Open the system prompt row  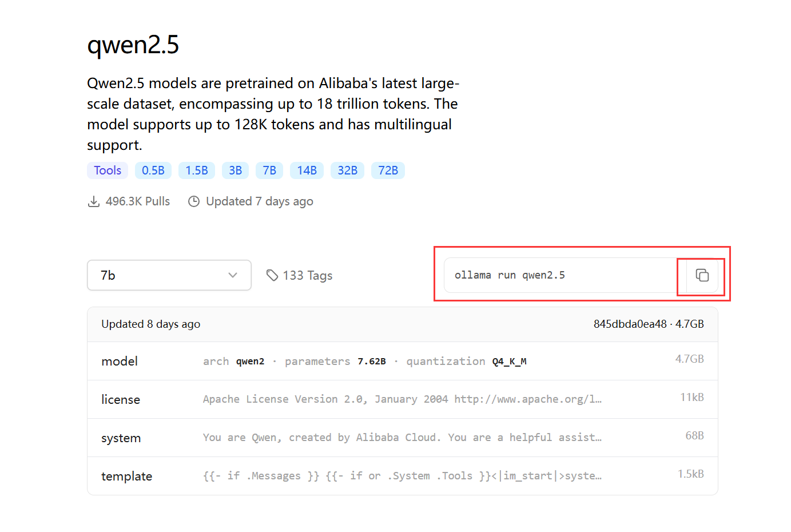[402, 438]
